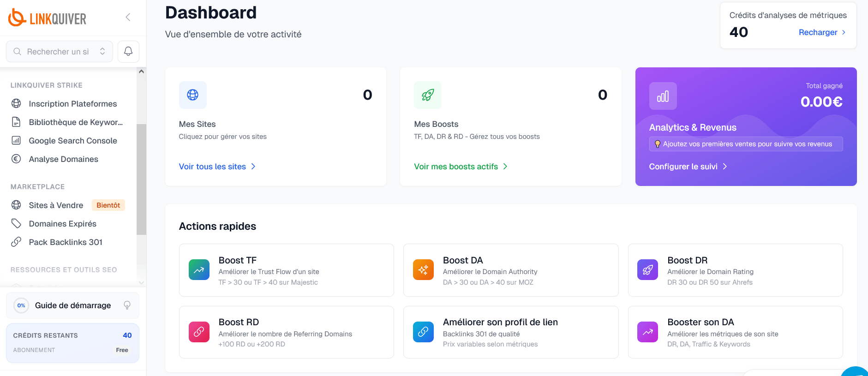Click the blue link icon on Améliorer son profil de lien

(x=423, y=332)
